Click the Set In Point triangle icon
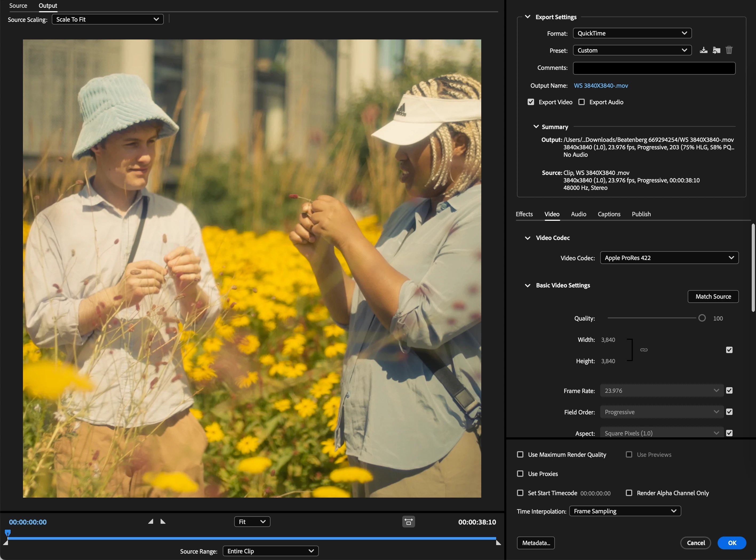This screenshot has width=756, height=560. tap(151, 521)
